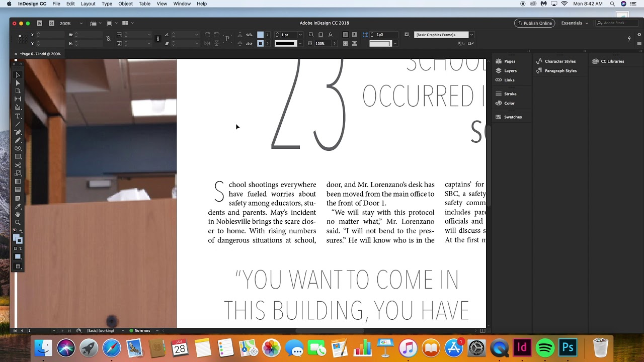Select the Content Collector tool

[x=18, y=107]
